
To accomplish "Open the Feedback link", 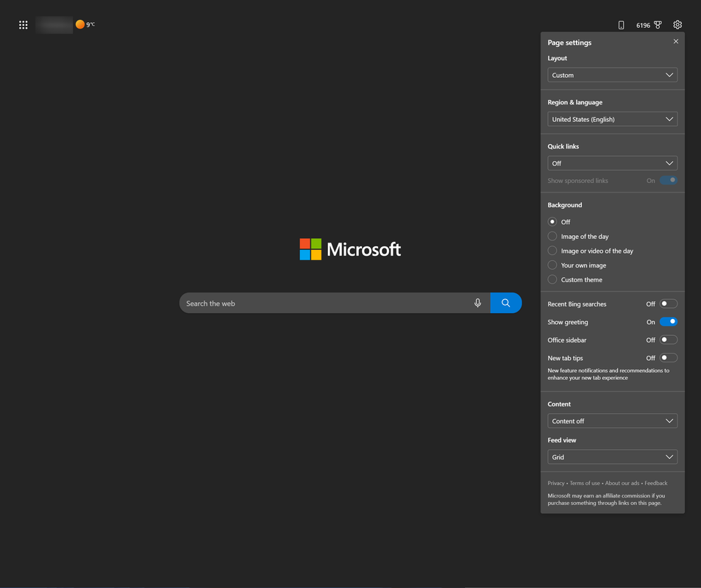I will click(x=656, y=483).
